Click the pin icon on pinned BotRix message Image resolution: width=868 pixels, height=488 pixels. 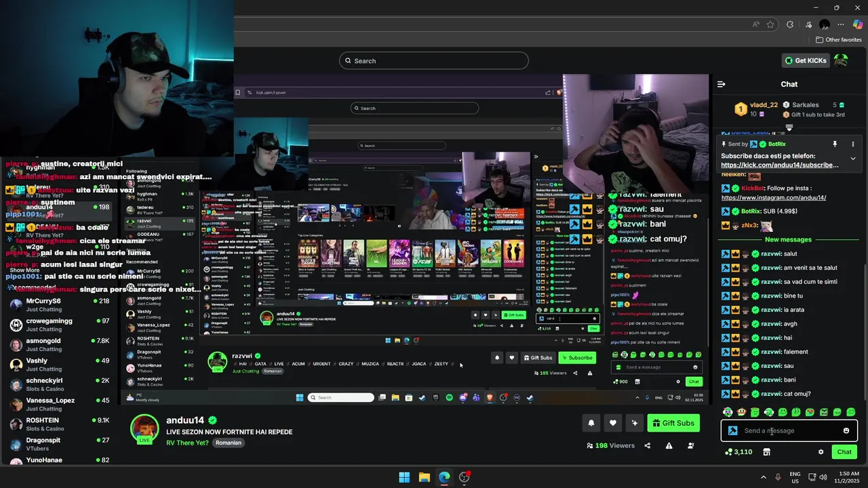pyautogui.click(x=835, y=144)
